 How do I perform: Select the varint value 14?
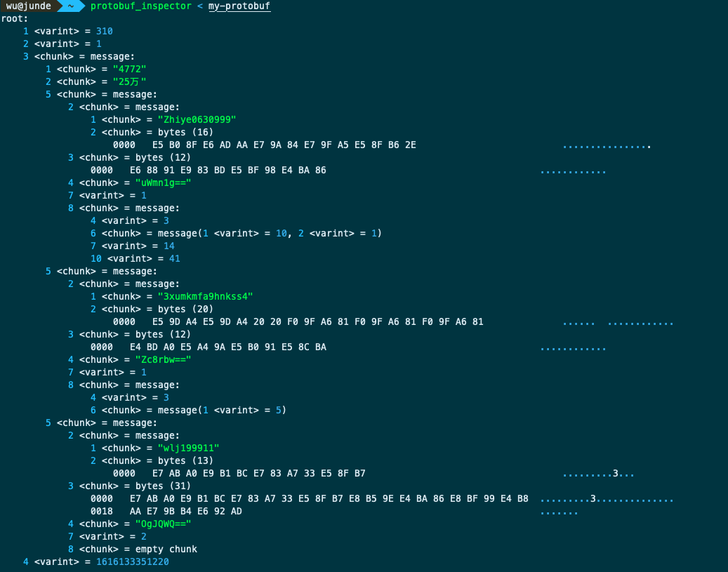[169, 246]
